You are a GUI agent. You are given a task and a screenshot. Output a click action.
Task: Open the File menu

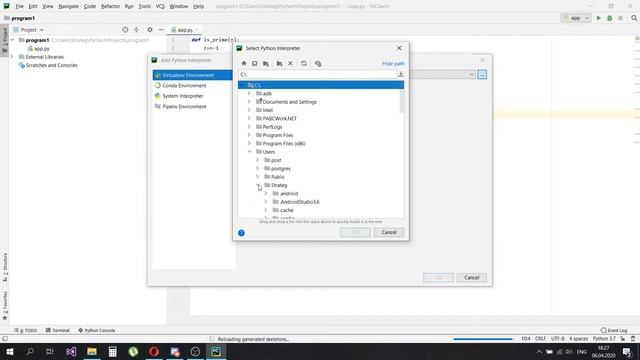tap(20, 7)
